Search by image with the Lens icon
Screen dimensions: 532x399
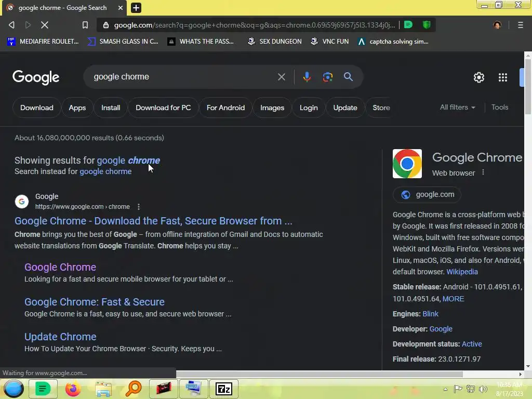(327, 77)
